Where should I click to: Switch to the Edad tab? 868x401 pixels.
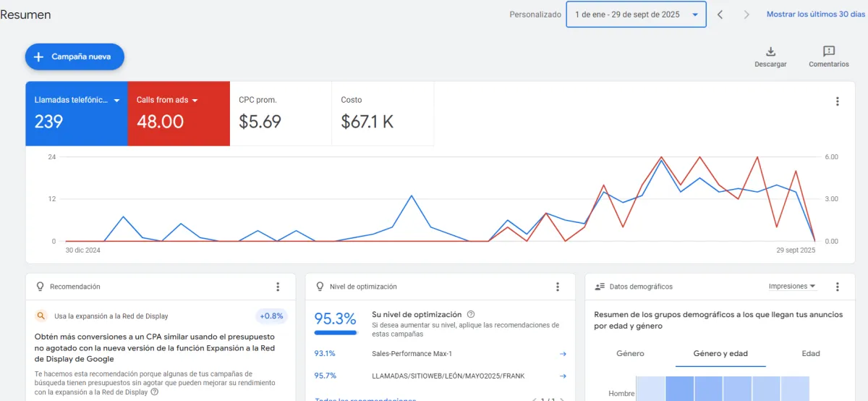(810, 354)
